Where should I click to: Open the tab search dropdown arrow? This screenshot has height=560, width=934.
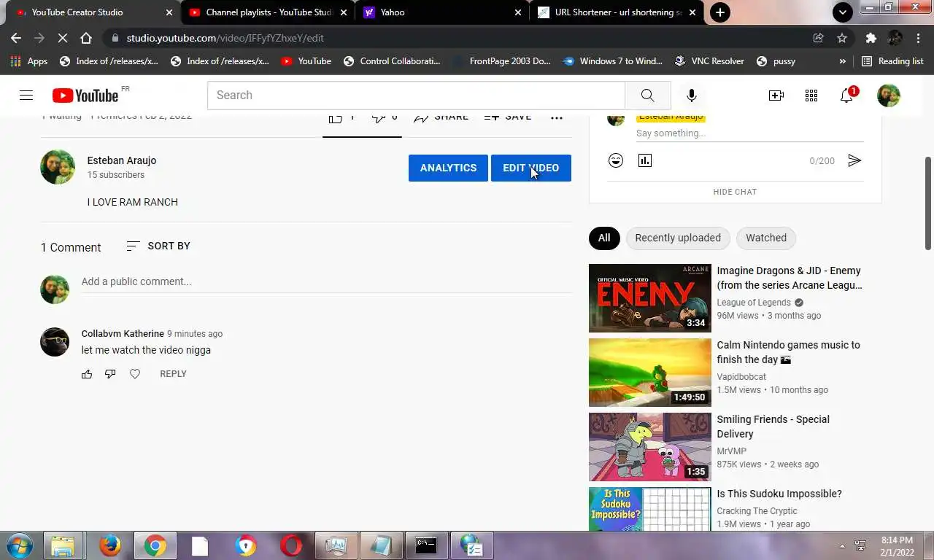[843, 12]
